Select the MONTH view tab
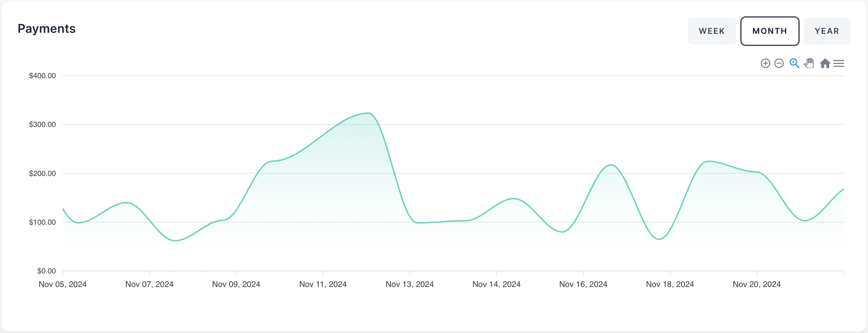Image resolution: width=868 pixels, height=333 pixels. (x=770, y=31)
